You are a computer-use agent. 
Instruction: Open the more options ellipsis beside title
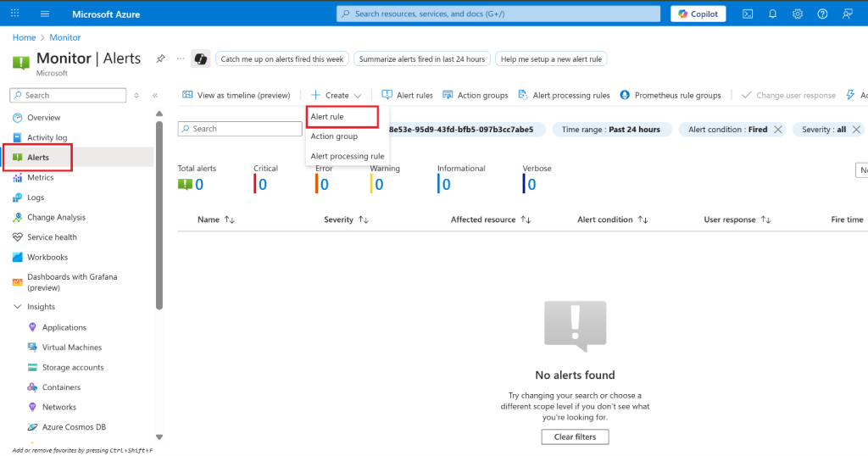(x=181, y=58)
